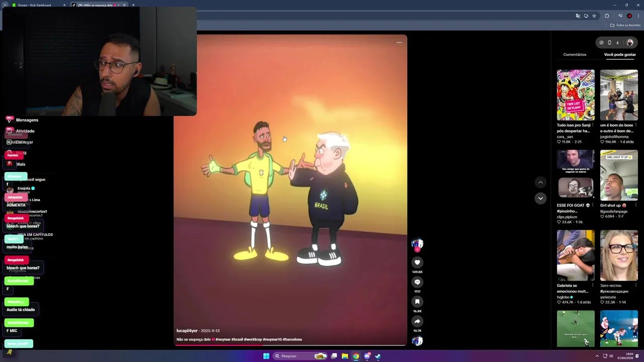Go to previous video with up arrow
The height and width of the screenshot is (362, 644).
[x=540, y=182]
